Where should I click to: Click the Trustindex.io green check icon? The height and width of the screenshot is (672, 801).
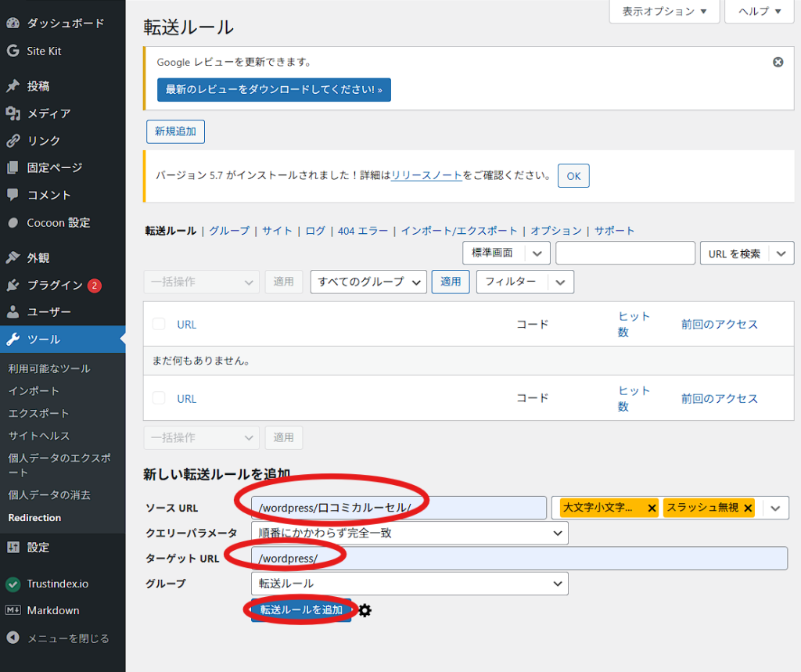coord(13,584)
